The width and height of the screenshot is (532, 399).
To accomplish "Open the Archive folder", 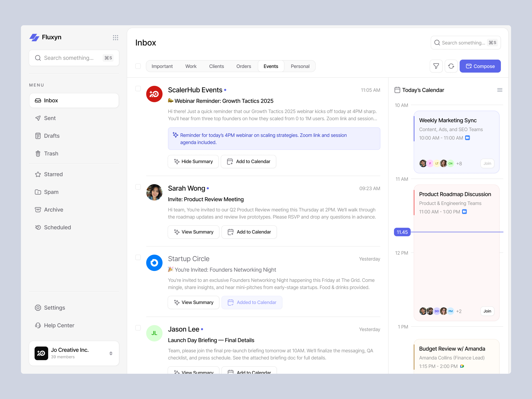I will point(53,209).
